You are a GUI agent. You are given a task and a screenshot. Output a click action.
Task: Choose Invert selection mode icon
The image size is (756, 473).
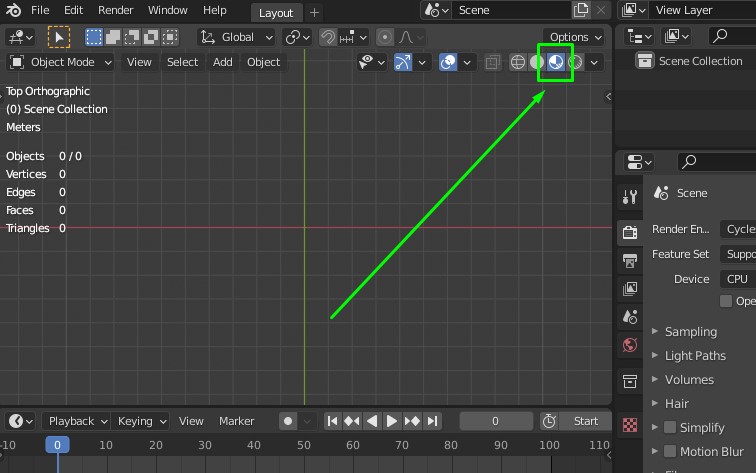[x=150, y=37]
